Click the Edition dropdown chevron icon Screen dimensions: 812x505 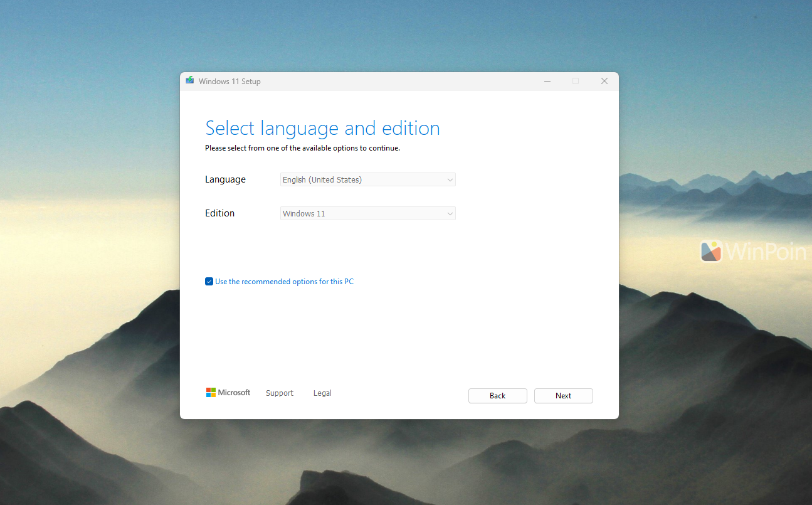[450, 213]
